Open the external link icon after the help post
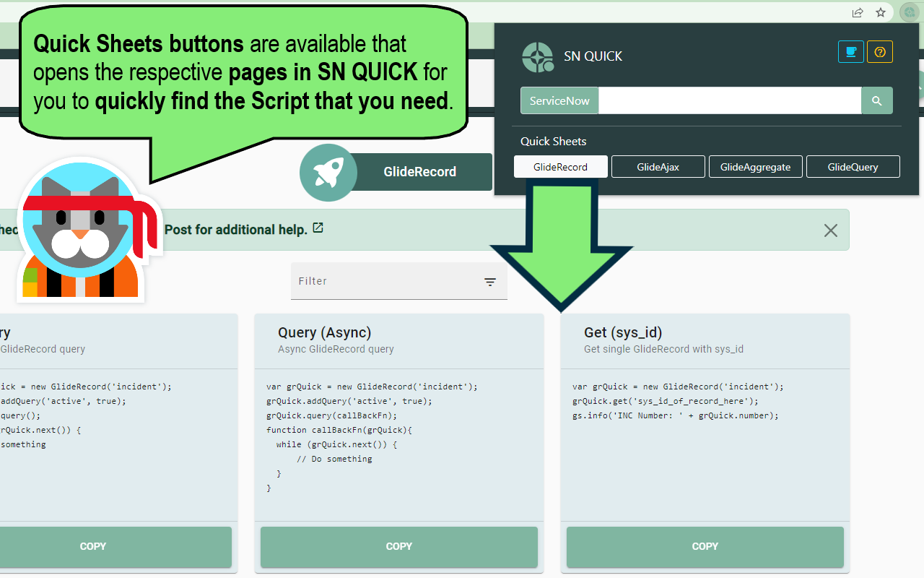 [318, 228]
